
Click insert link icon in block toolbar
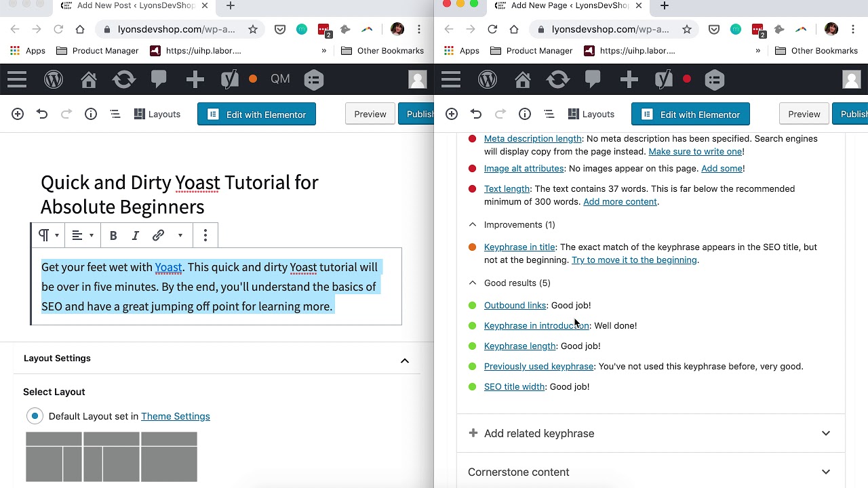click(158, 235)
